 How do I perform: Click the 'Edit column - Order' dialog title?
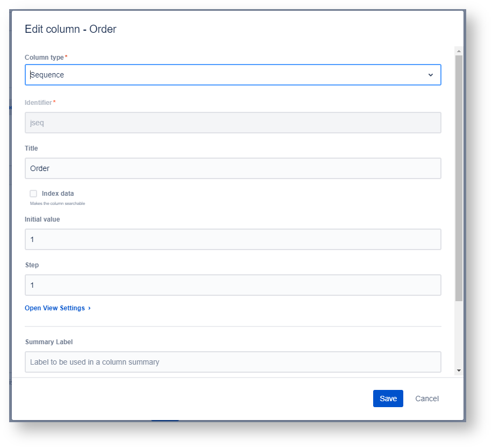[x=70, y=29]
